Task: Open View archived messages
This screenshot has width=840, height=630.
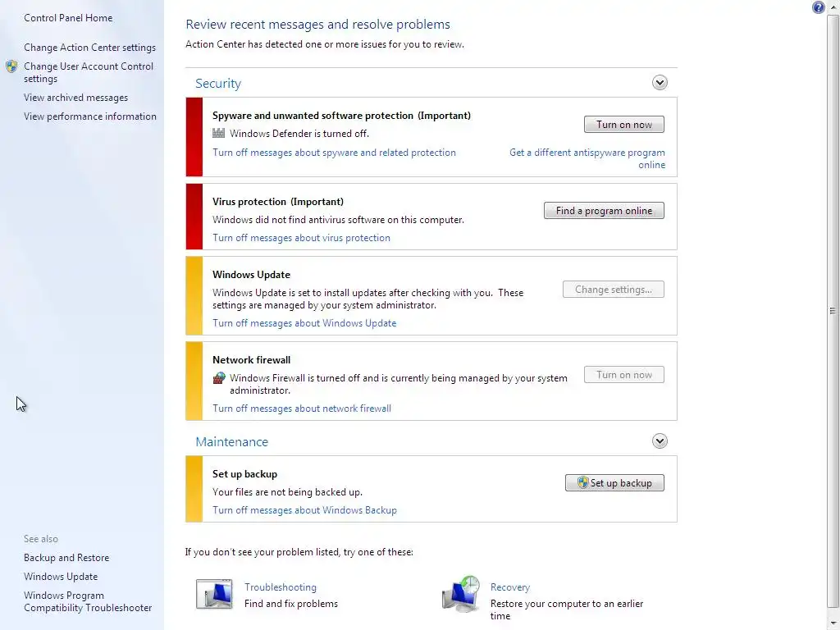Action: pyautogui.click(x=75, y=98)
